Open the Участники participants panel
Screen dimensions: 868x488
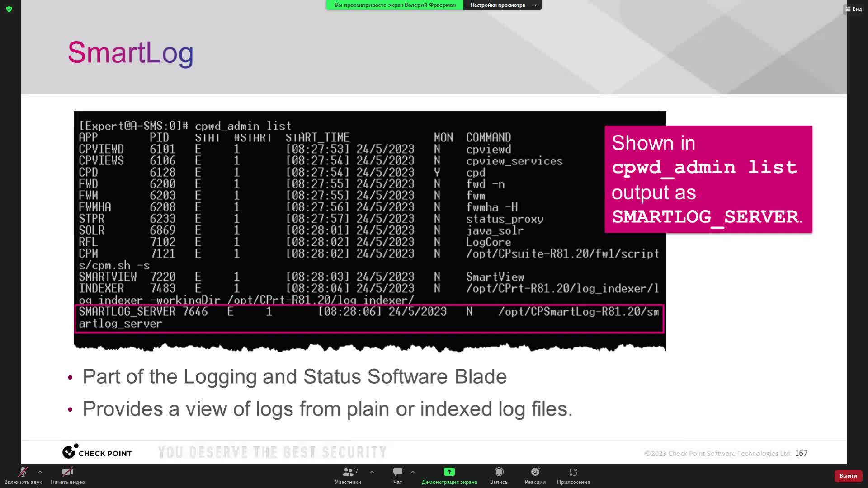pyautogui.click(x=348, y=475)
